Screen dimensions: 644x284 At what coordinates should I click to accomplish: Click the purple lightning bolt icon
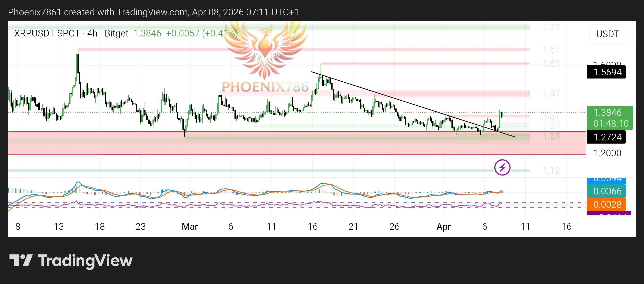tap(502, 167)
